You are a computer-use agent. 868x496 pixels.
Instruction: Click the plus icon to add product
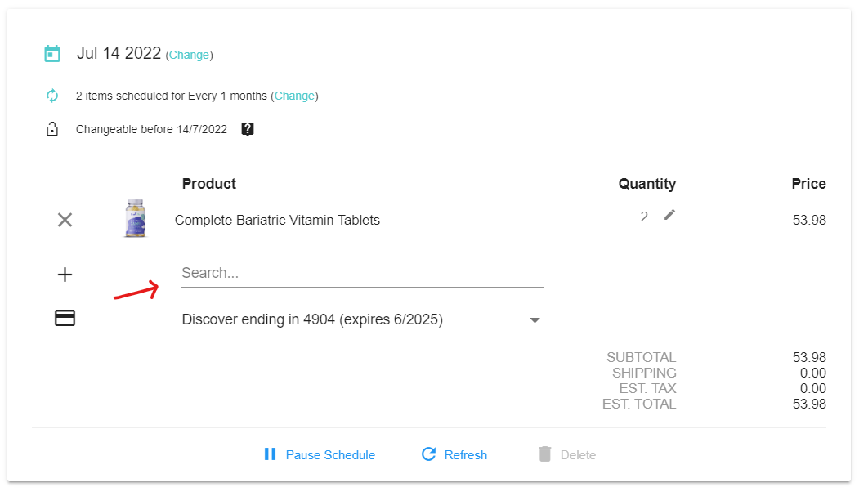[65, 275]
